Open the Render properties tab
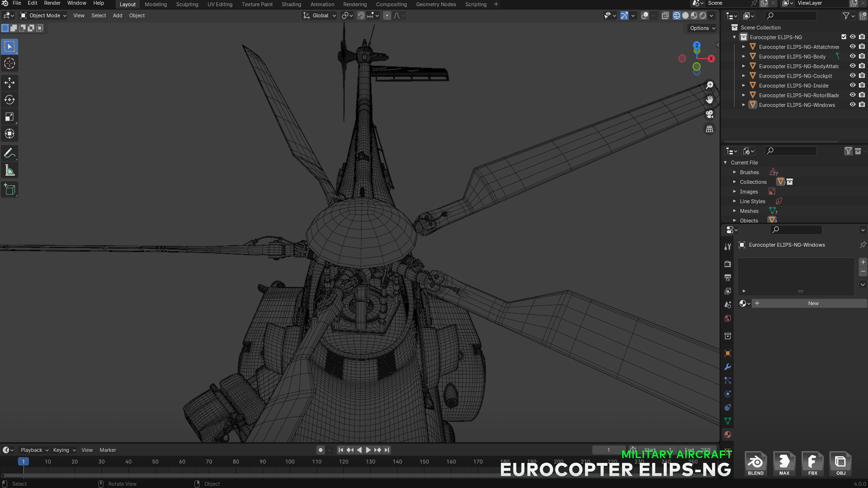868x488 pixels. (x=728, y=264)
